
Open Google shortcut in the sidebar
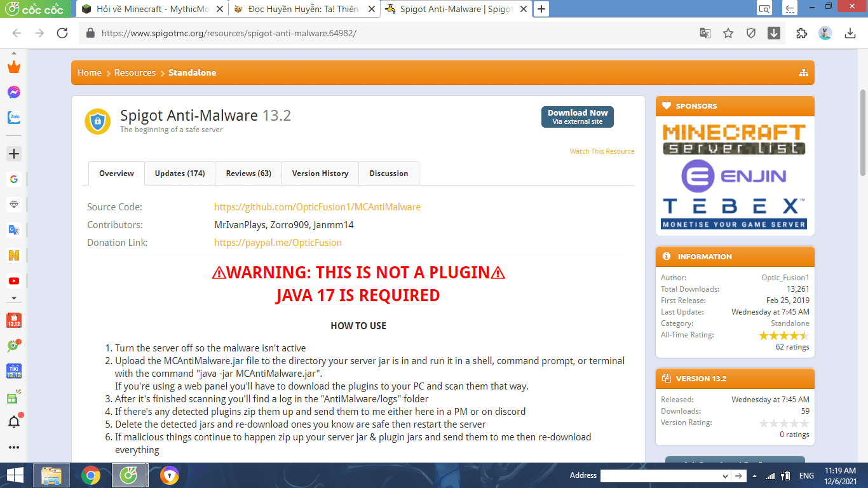14,179
